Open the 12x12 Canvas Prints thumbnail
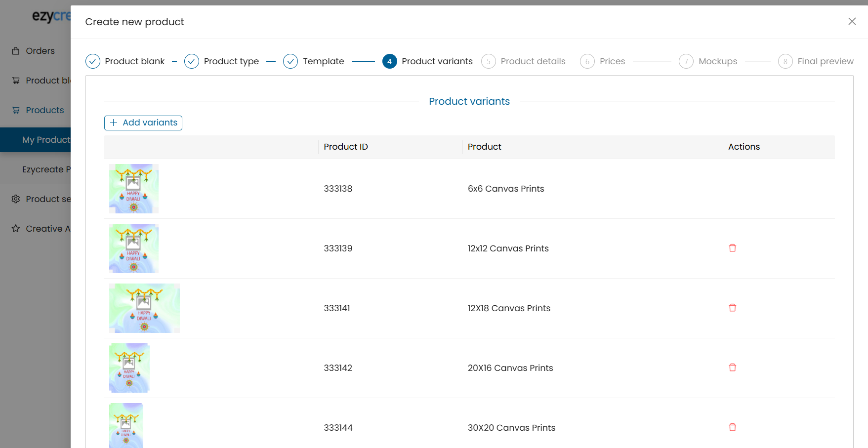868x448 pixels. (134, 248)
